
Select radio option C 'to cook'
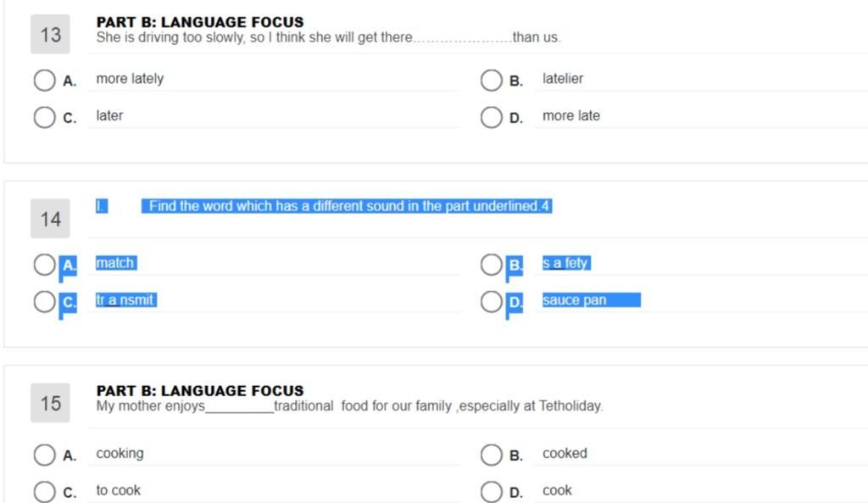44,491
